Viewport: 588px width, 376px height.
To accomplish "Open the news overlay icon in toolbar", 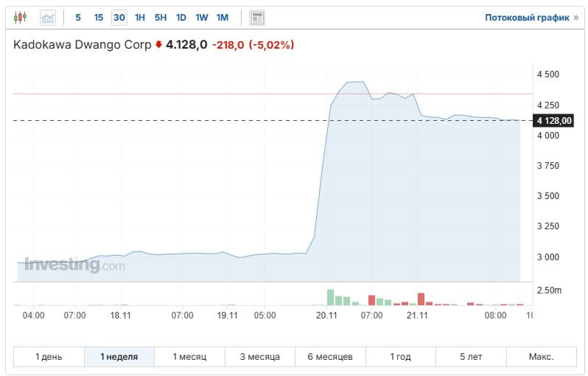I will (x=257, y=17).
